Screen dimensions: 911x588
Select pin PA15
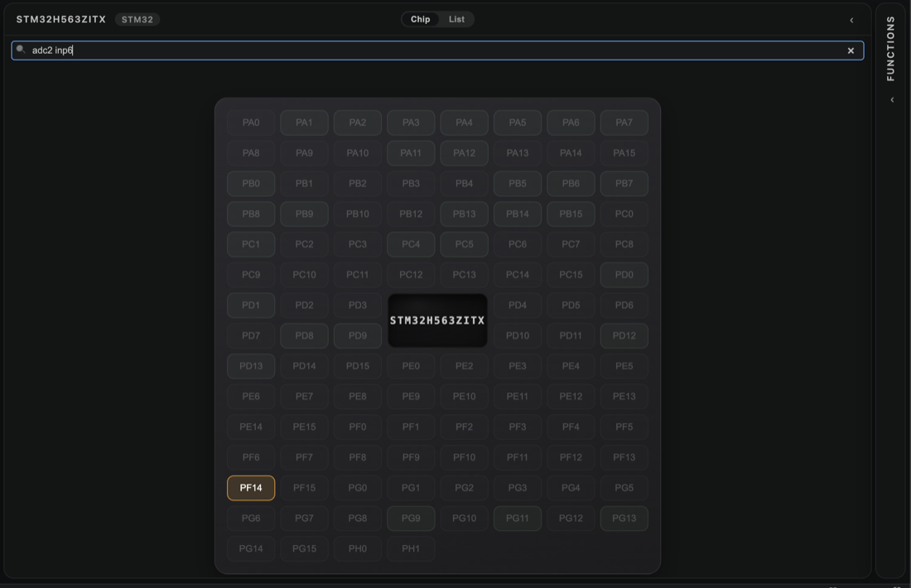(624, 153)
